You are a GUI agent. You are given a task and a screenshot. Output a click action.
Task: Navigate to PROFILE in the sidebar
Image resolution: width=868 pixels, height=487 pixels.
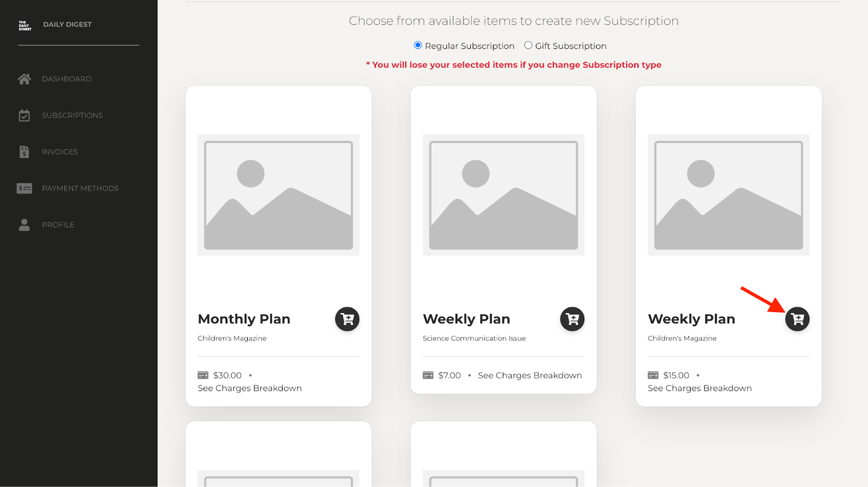click(x=58, y=224)
